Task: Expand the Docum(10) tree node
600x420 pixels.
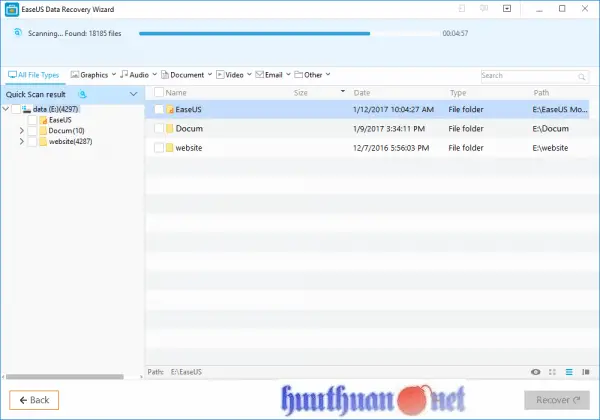Action: click(21, 131)
